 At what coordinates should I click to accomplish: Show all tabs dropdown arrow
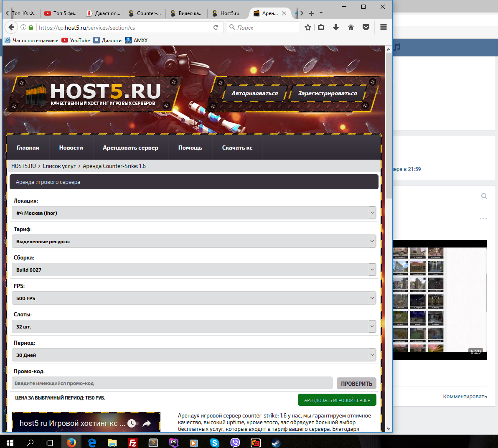click(x=321, y=13)
